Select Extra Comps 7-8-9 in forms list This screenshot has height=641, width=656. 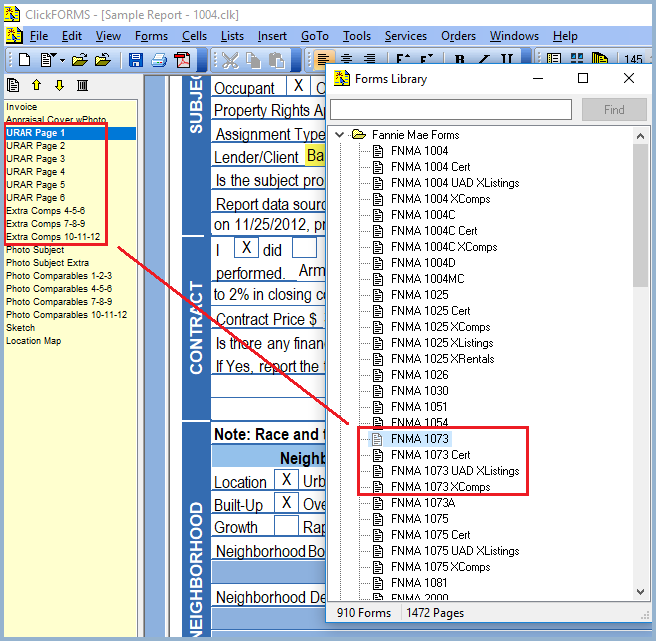tap(45, 224)
